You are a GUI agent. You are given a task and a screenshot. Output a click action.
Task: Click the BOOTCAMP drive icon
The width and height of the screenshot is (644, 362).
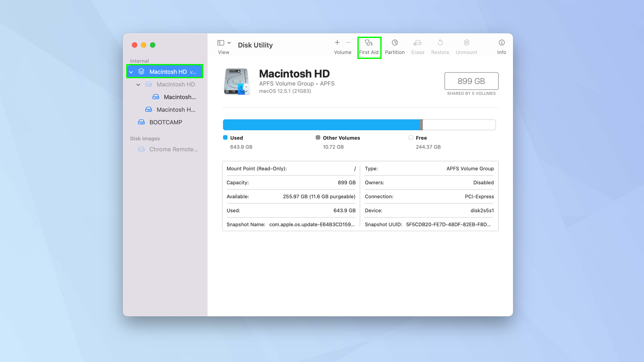coord(141,122)
